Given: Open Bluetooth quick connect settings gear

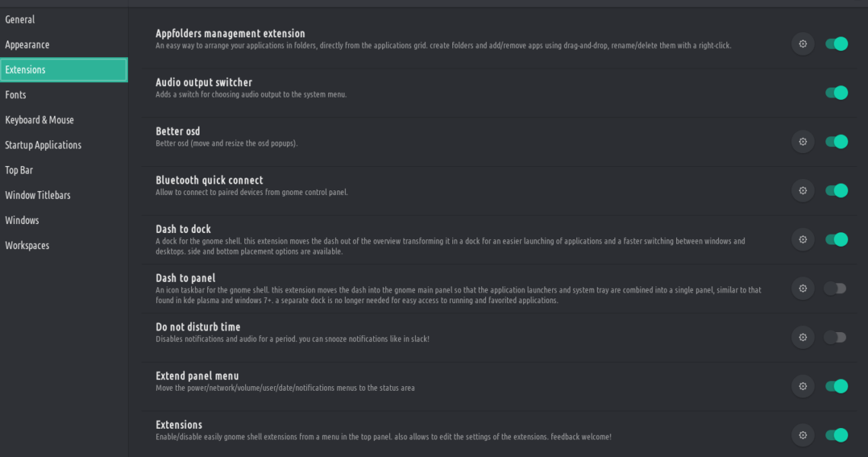Looking at the screenshot, I should click(x=803, y=190).
